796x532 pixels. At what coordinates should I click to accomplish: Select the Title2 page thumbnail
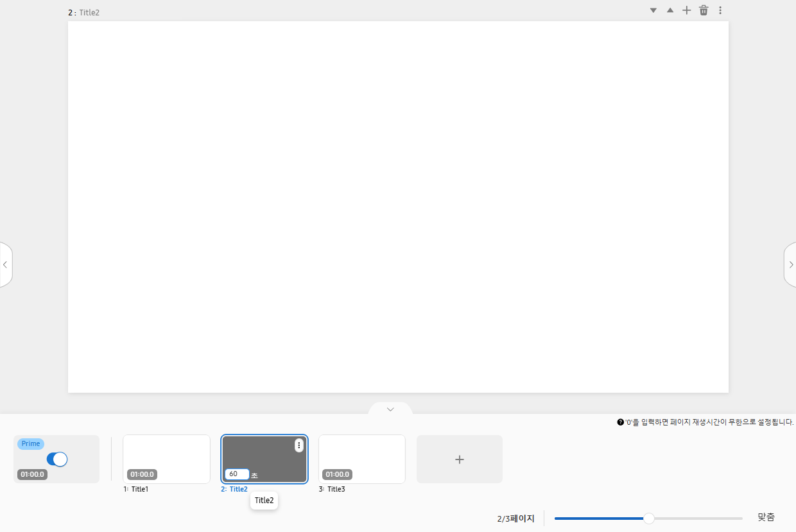(x=264, y=459)
